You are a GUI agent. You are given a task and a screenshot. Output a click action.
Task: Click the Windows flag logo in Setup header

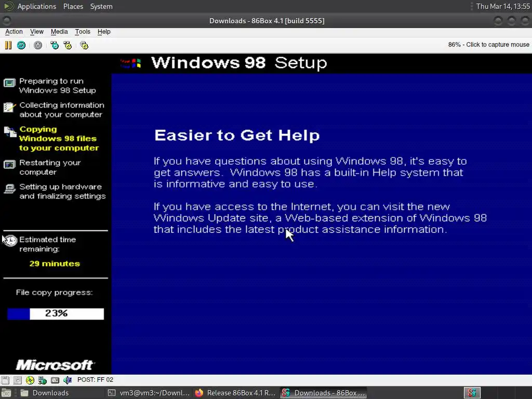click(x=131, y=63)
